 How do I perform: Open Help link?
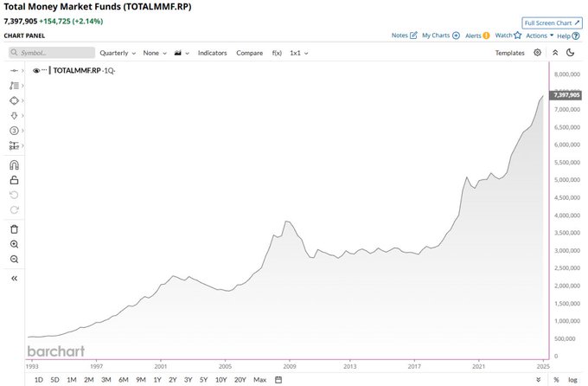(x=568, y=36)
